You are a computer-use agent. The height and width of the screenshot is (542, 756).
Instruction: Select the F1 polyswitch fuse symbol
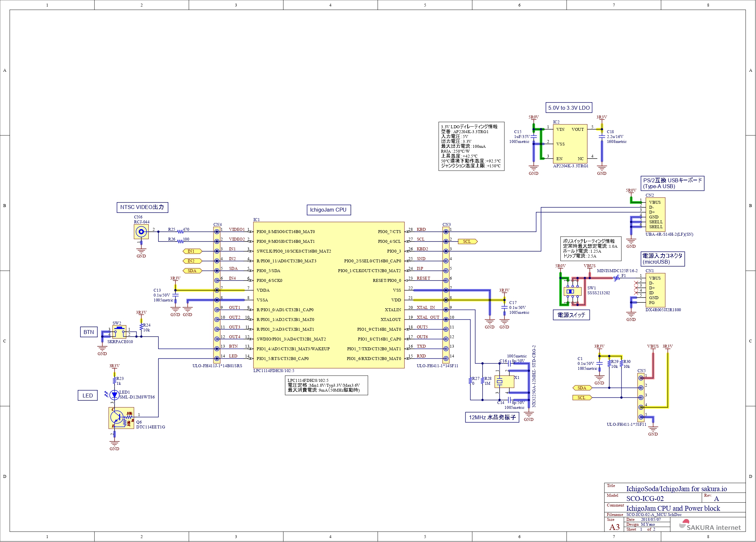616,278
